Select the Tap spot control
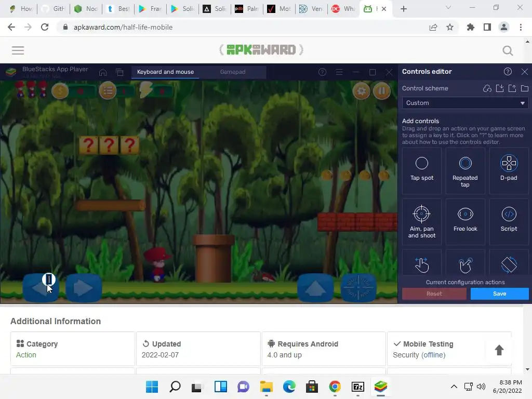The height and width of the screenshot is (399, 532). pos(422,170)
